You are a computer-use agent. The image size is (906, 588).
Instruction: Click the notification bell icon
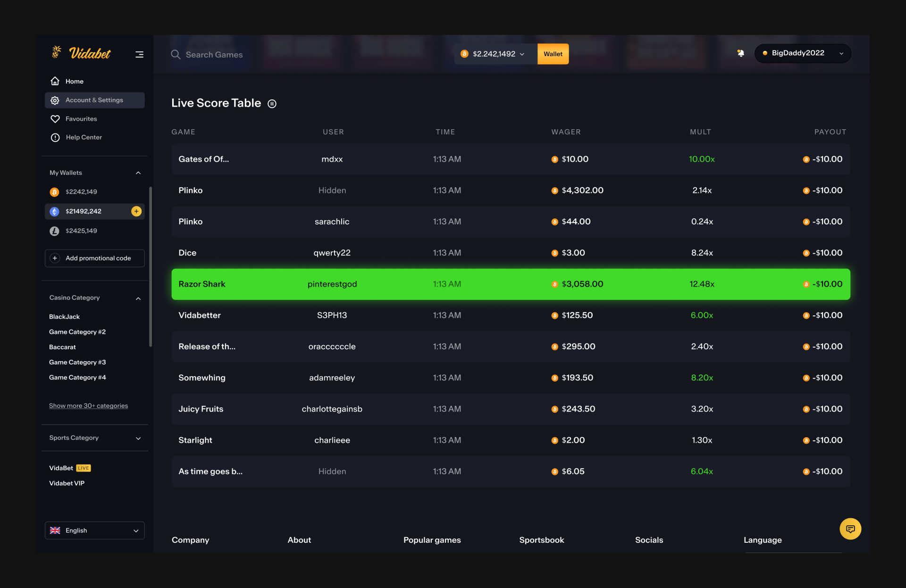tap(740, 53)
